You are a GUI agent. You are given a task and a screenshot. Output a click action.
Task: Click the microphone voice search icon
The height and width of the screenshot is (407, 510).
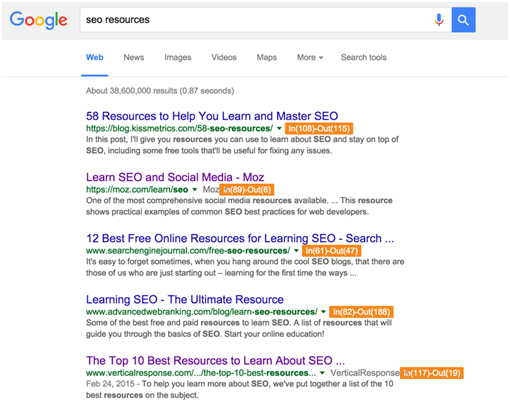tap(439, 20)
